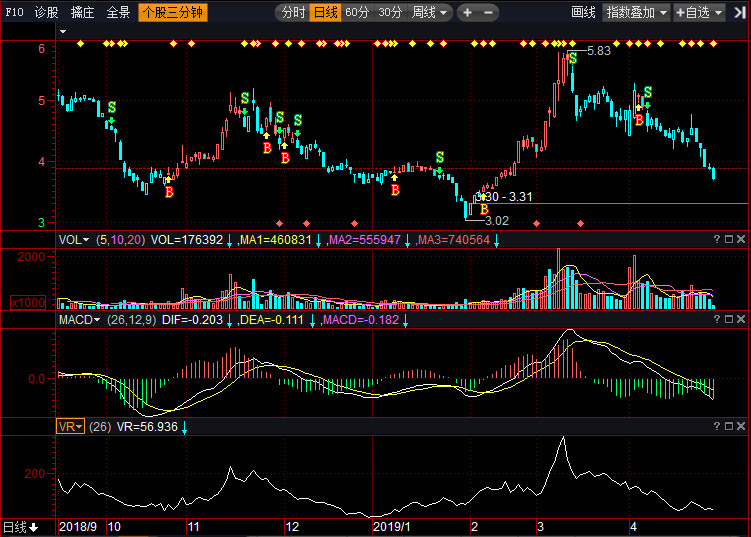Switch to 分时 intraday view
The width and height of the screenshot is (751, 537).
click(x=292, y=13)
